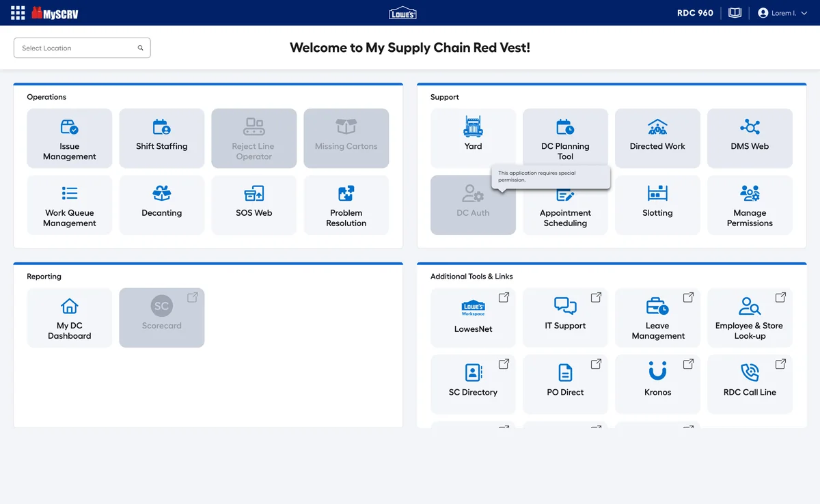Open My DC Dashboard
Viewport: 820px width, 504px height.
(x=70, y=318)
